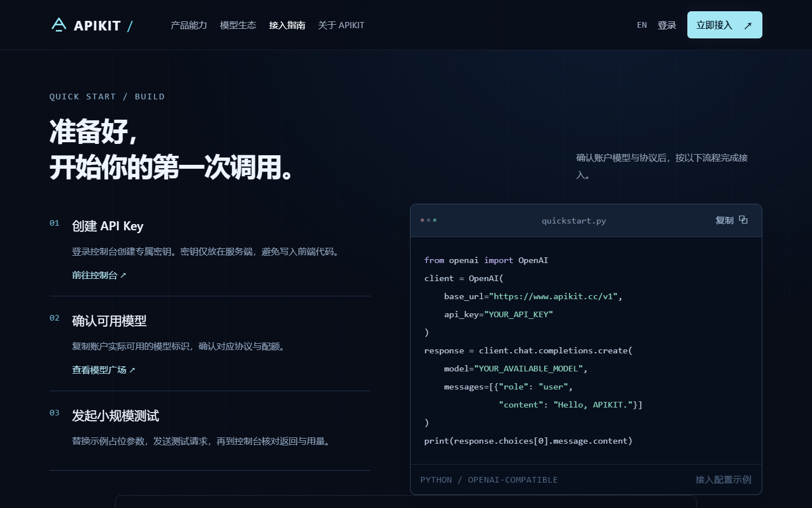Click the 发起小规模测试 heading

pyautogui.click(x=116, y=416)
